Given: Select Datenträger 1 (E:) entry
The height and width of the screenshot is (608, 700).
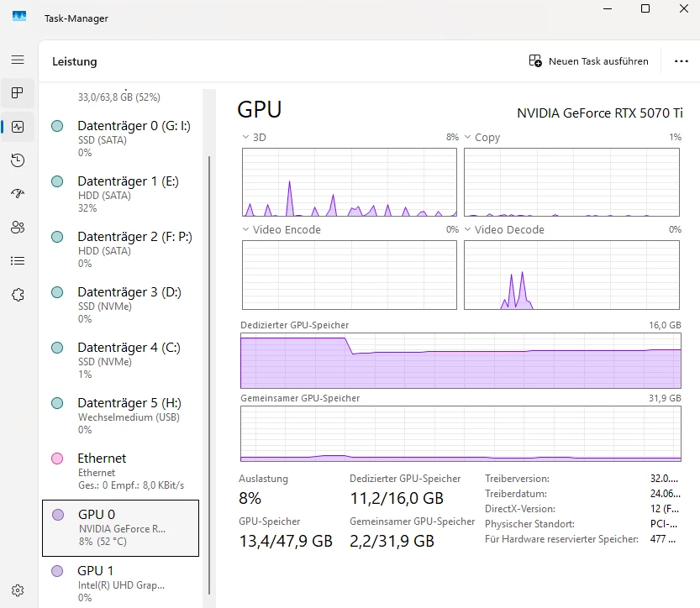Looking at the screenshot, I should (120, 194).
